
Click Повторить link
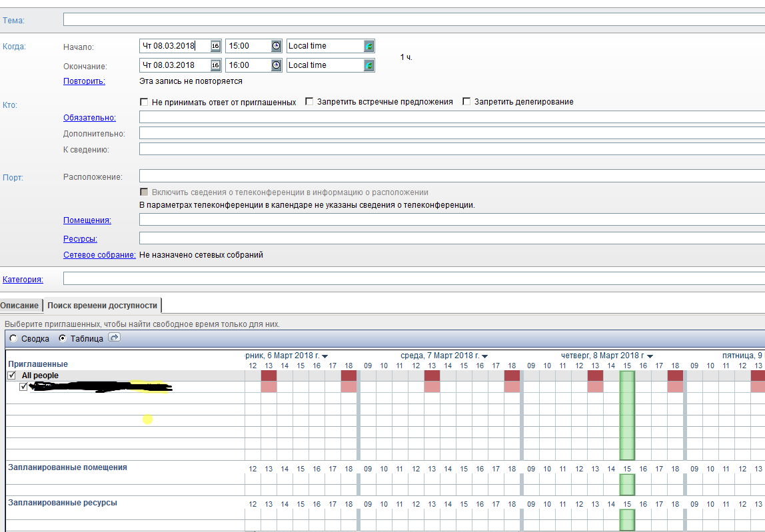click(84, 81)
